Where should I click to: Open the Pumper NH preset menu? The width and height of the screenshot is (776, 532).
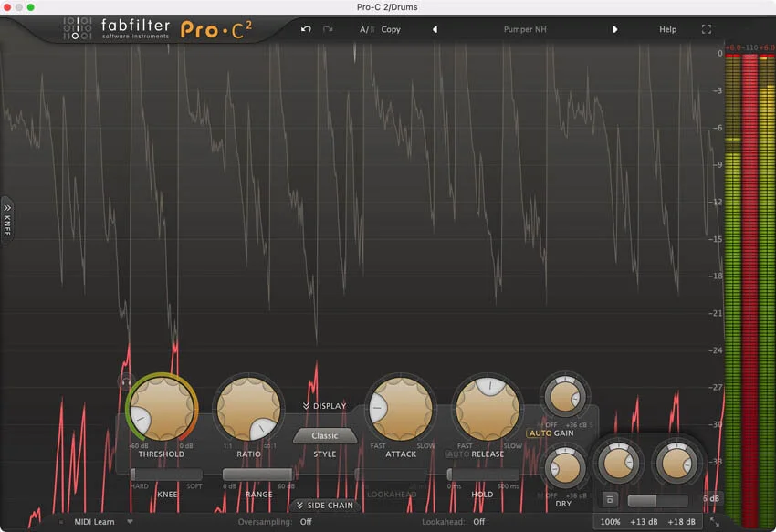coord(525,30)
